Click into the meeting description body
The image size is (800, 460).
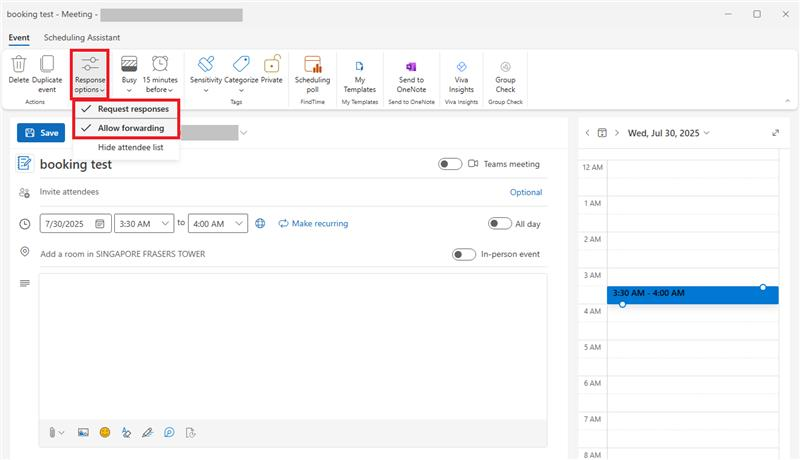(293, 347)
